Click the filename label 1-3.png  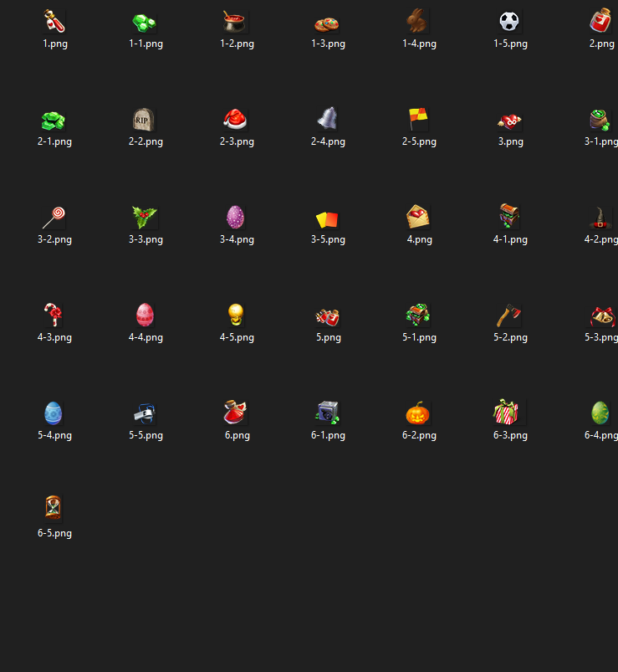[328, 44]
